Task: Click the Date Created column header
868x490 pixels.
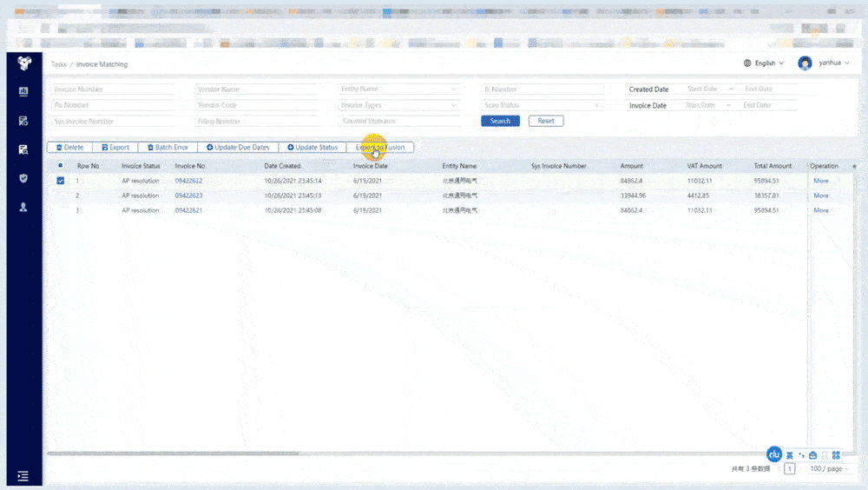Action: 282,166
